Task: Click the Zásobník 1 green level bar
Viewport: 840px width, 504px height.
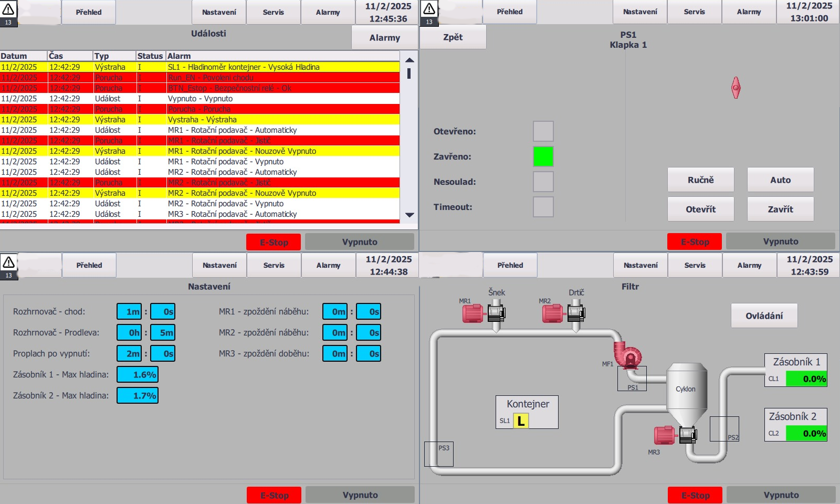Action: pos(806,379)
